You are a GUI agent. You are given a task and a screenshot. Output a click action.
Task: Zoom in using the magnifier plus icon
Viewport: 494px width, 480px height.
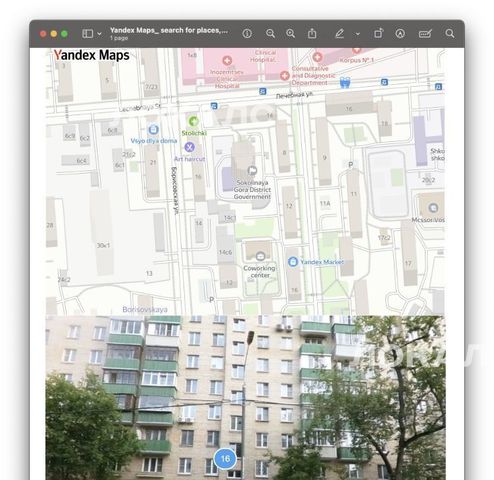coord(291,34)
